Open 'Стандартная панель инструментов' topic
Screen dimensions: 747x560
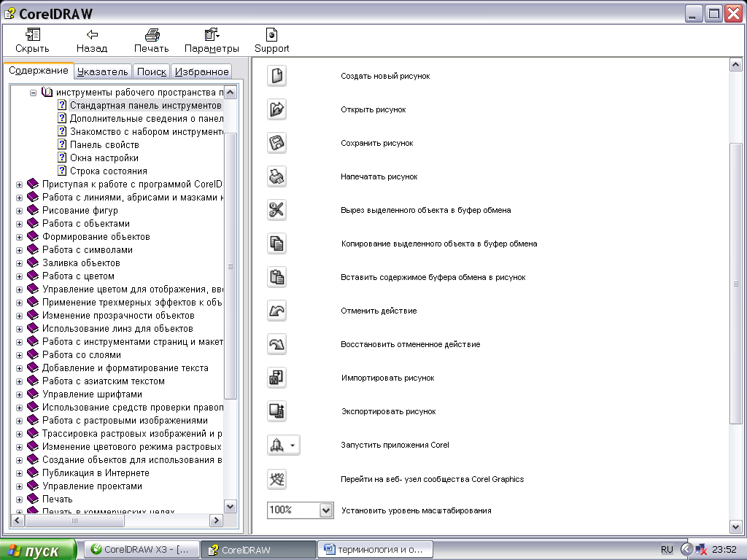[145, 105]
